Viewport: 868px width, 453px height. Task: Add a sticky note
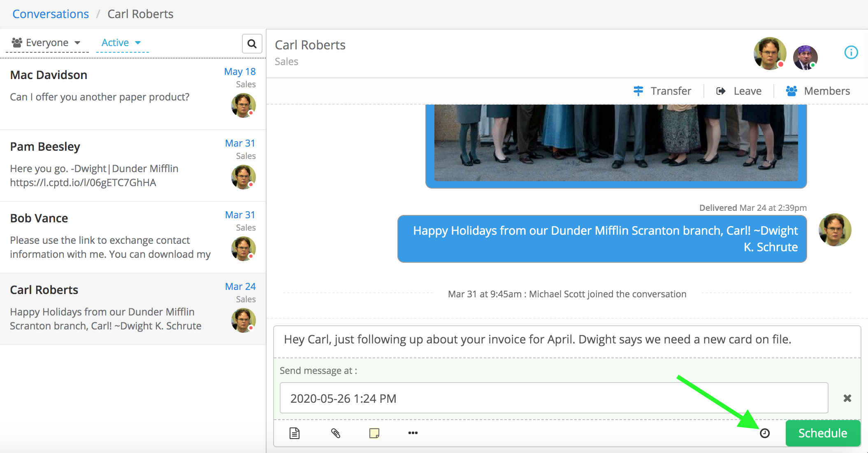click(374, 433)
